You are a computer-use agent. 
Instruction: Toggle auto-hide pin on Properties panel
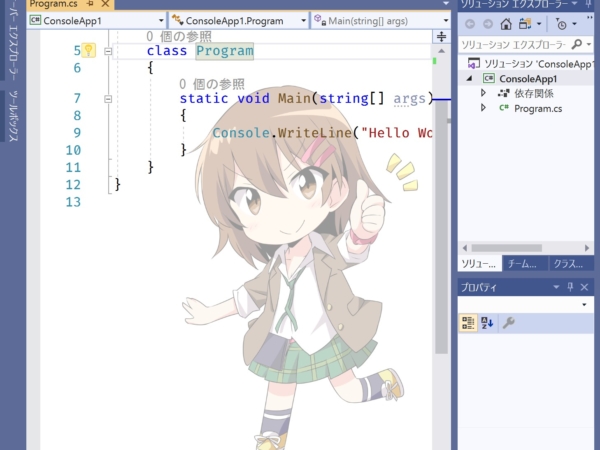[x=571, y=287]
